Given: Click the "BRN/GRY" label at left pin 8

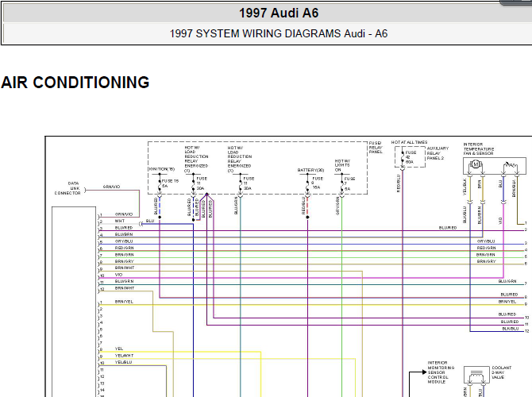Looking at the screenshot, I should (124, 261).
